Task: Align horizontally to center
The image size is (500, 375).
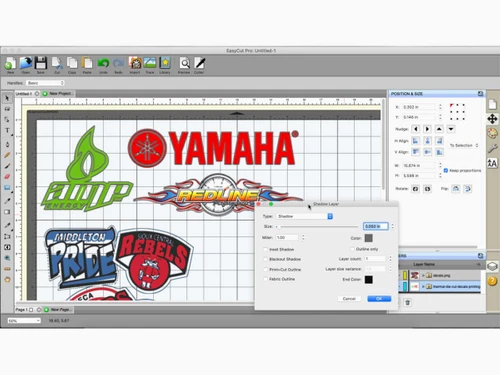Action: [x=427, y=141]
